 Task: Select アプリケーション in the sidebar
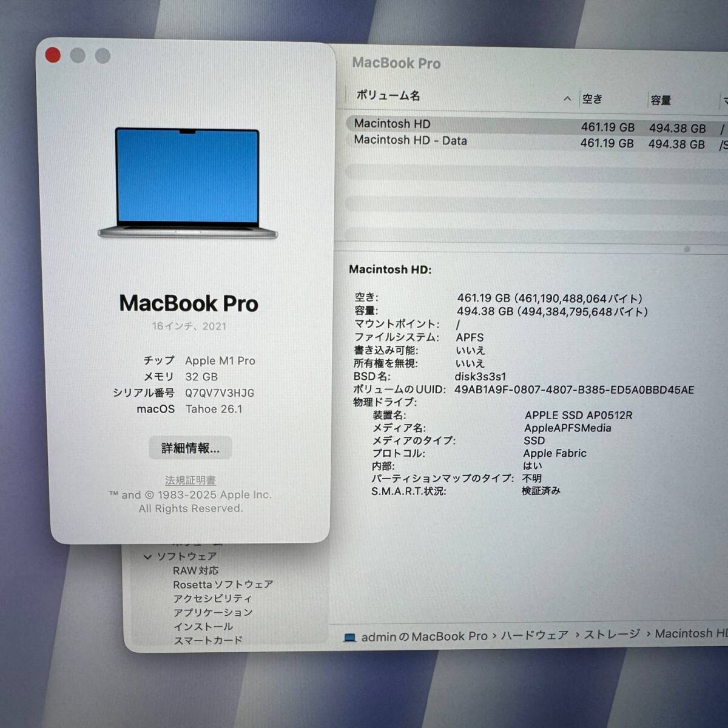[212, 612]
